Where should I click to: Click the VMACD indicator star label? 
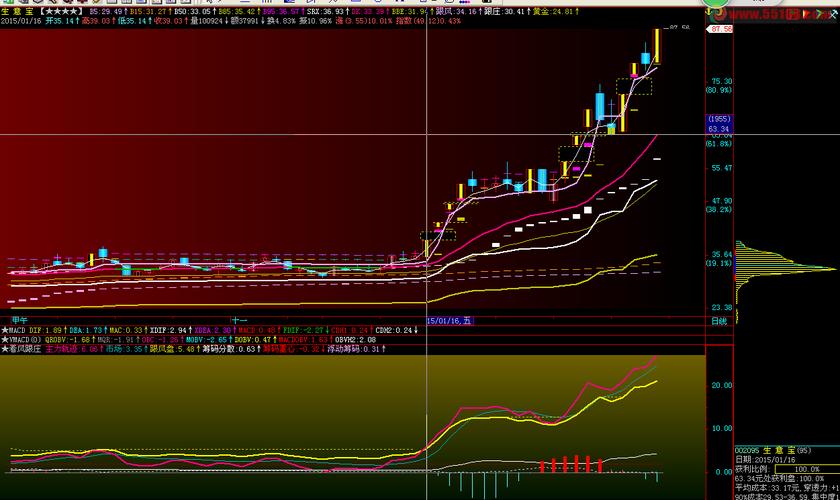[x=20, y=339]
